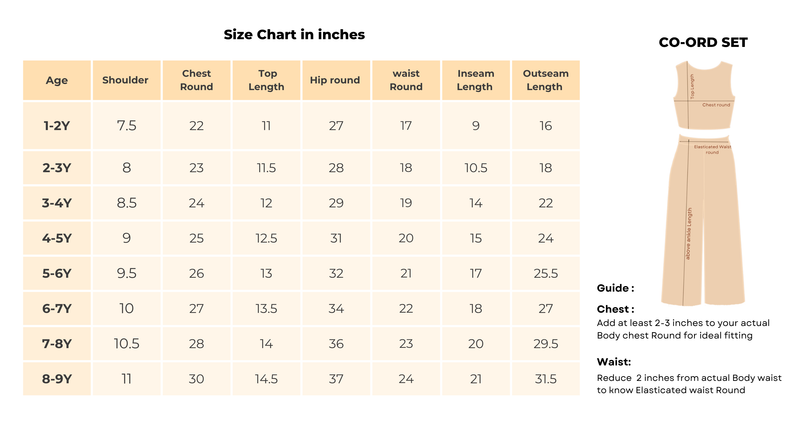800x423 pixels.
Task: Click the 4-5Y age row label
Action: 57,239
